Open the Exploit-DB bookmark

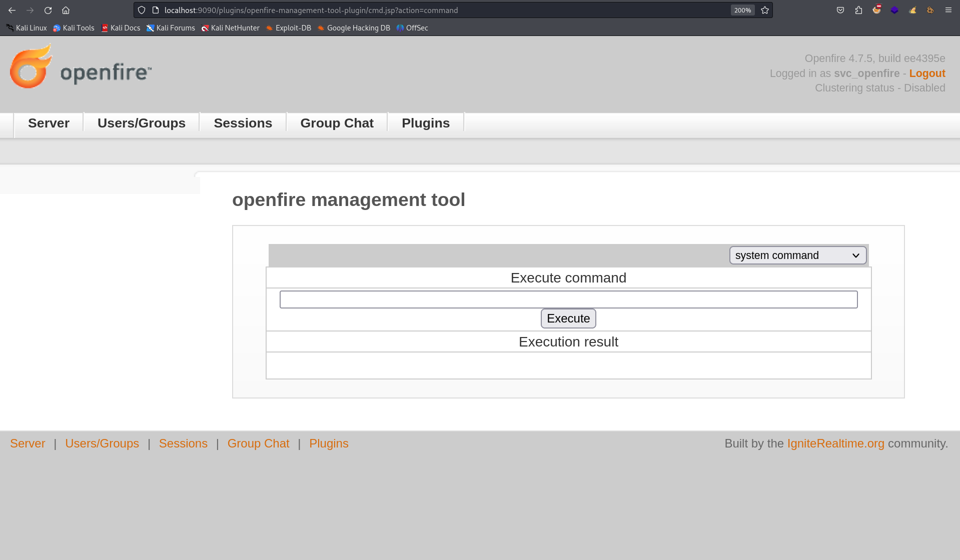[288, 28]
